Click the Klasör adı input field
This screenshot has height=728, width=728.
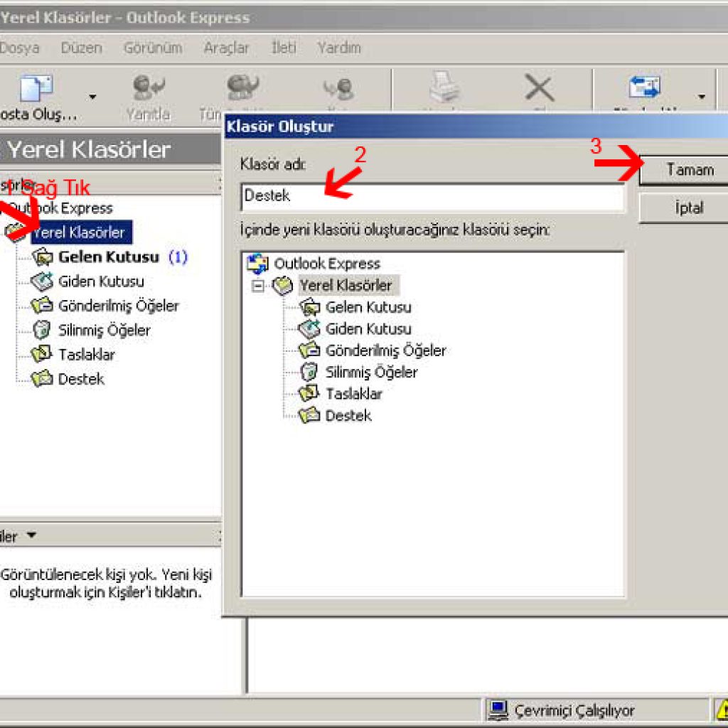coord(433,196)
